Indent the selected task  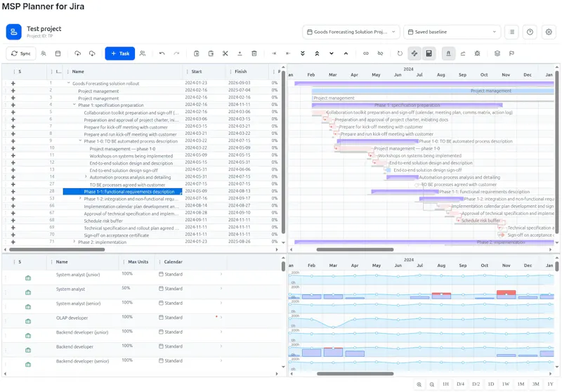click(x=274, y=53)
